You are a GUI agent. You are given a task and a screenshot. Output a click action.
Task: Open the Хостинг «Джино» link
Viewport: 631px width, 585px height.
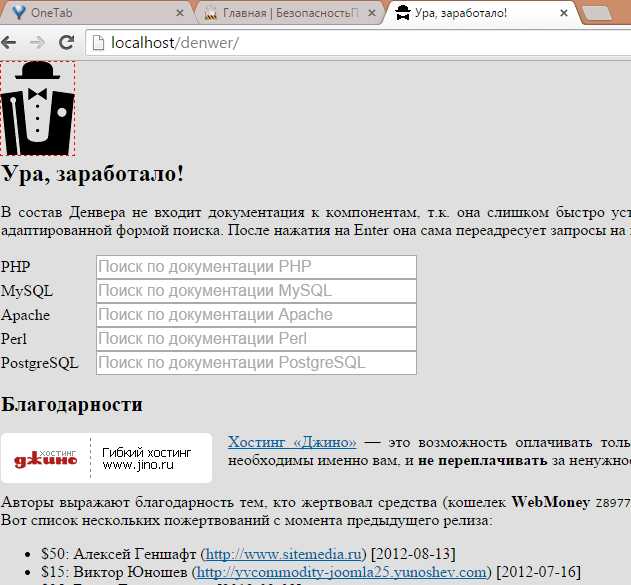pyautogui.click(x=292, y=442)
